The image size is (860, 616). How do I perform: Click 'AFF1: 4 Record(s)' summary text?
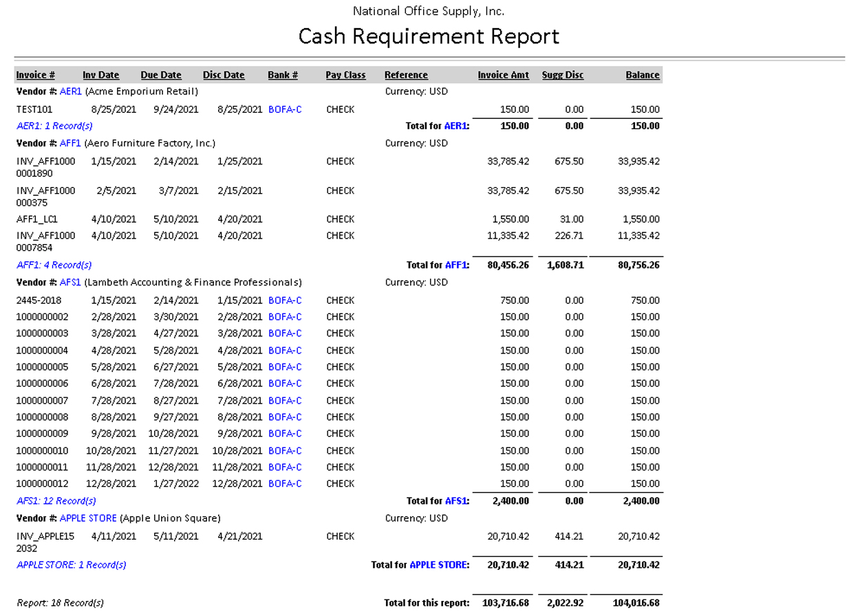(x=54, y=265)
